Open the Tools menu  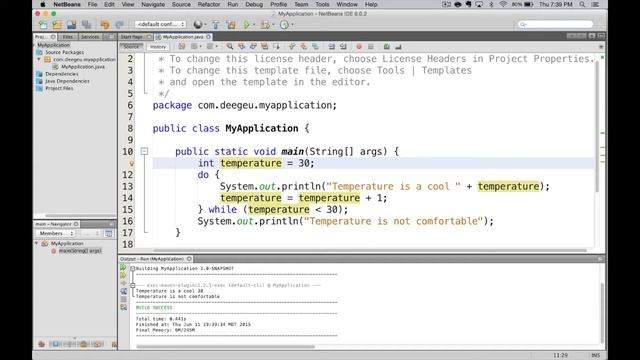(322, 4)
